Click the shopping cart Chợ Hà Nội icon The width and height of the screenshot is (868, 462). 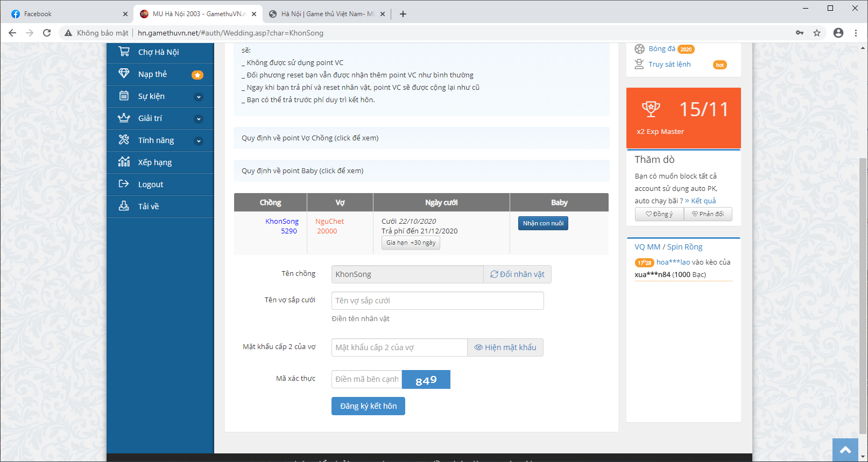(124, 52)
